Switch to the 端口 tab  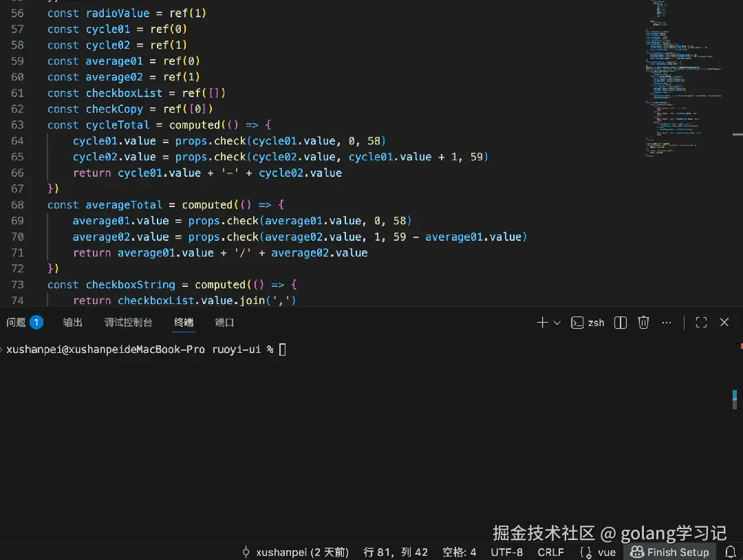coord(224,323)
